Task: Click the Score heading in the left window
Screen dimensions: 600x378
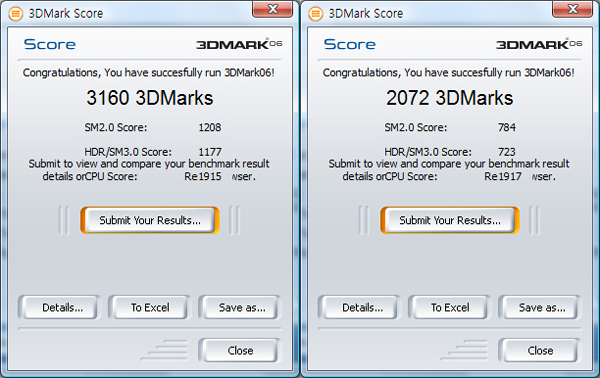Action: (50, 44)
